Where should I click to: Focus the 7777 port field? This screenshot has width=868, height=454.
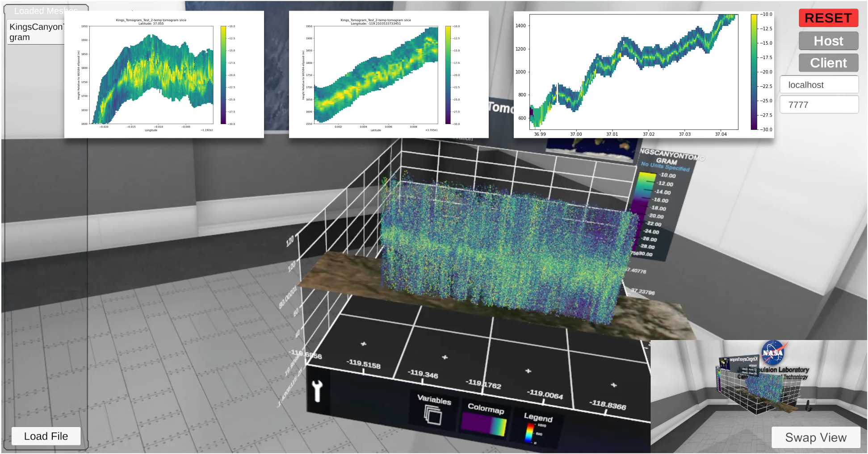pos(819,105)
